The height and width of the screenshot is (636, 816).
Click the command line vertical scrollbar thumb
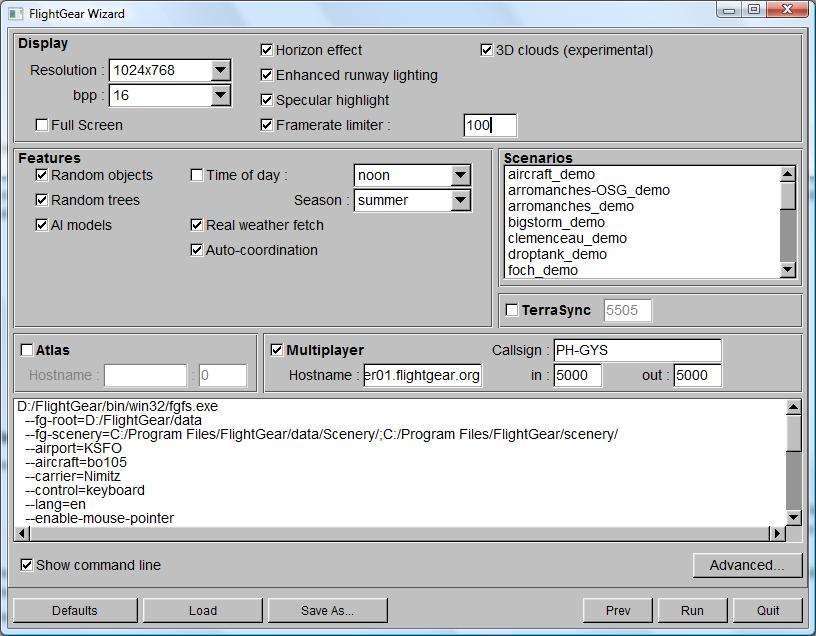793,433
